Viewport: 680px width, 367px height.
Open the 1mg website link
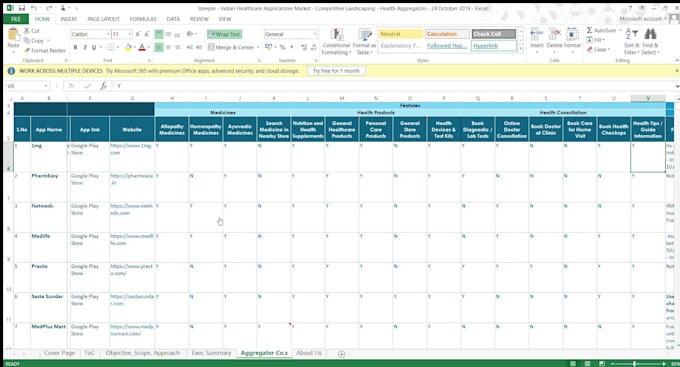point(131,149)
